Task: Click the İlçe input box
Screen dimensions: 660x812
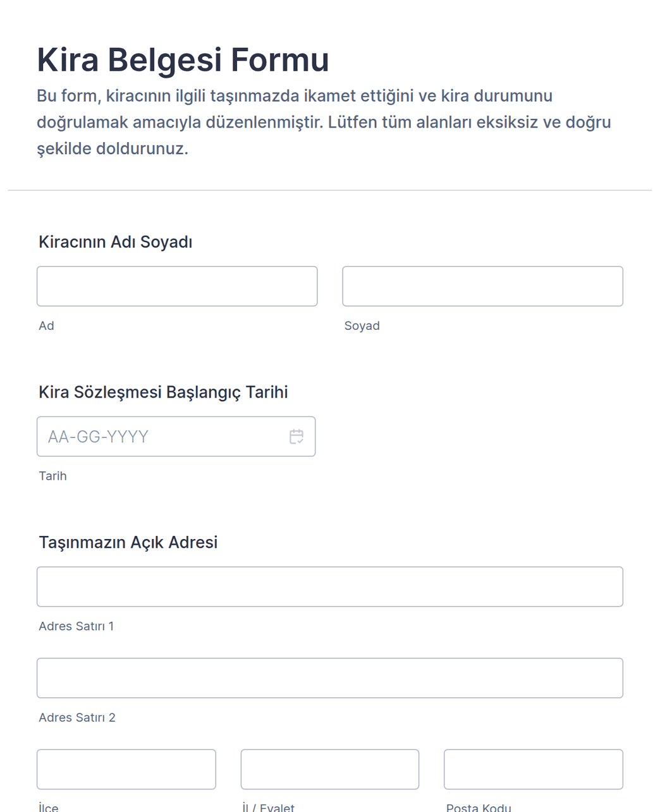Action: coord(126,769)
